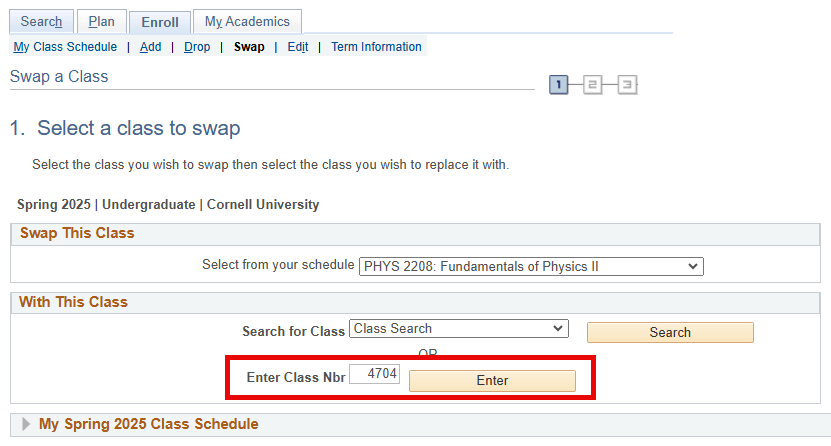This screenshot has height=446, width=831.
Task: Select the Enroll tab
Action: pos(160,21)
